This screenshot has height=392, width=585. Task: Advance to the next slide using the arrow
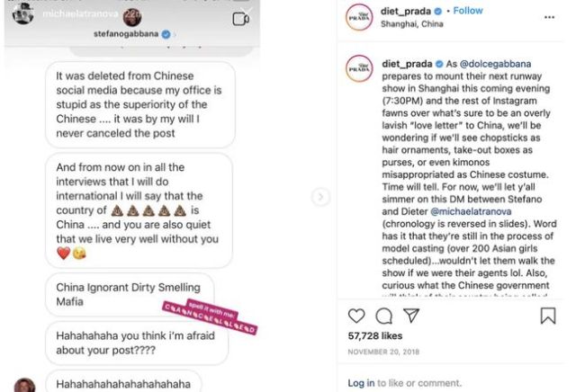coord(320,197)
